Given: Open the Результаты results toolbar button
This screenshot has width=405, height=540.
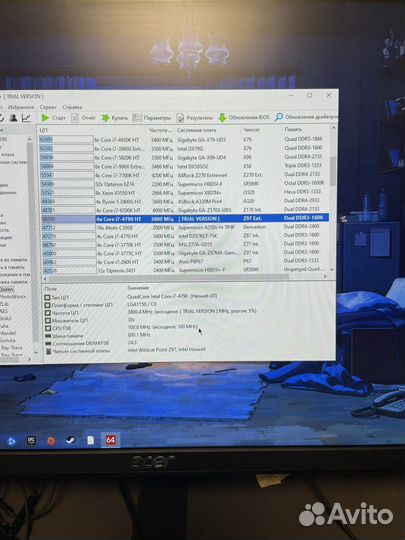Looking at the screenshot, I should (x=195, y=118).
